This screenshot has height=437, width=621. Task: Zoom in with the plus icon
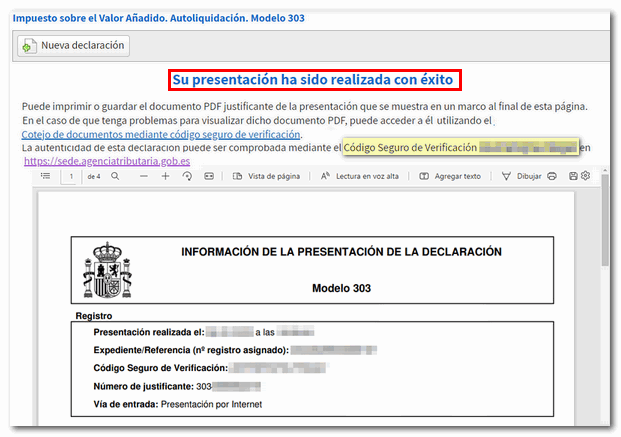point(166,176)
